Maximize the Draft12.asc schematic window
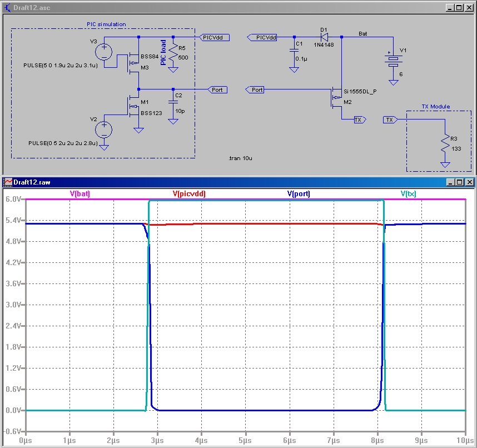 pos(459,8)
